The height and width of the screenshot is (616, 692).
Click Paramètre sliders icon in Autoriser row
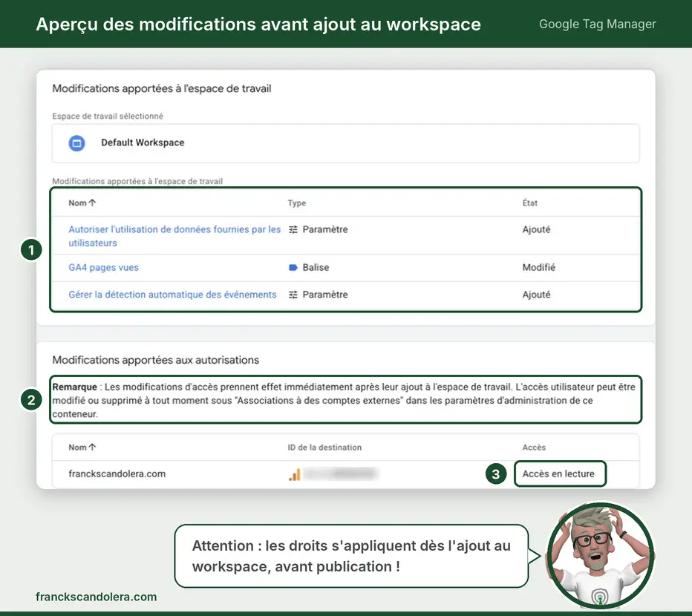(293, 229)
